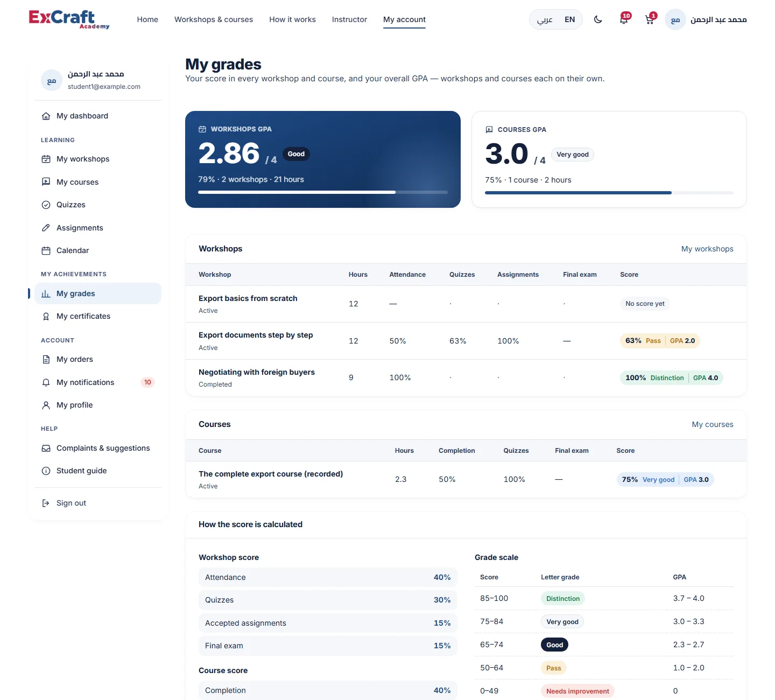Click Negotiating with foreign buyers workshop title
The image size is (775, 700).
click(257, 372)
